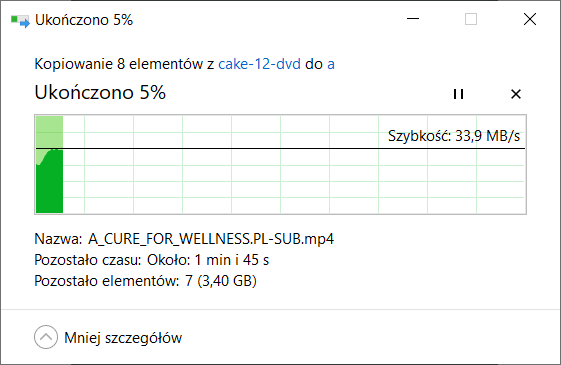Viewport: 561px width, 365px height.
Task: Click the 'Ukończono 5%' heading text
Action: point(100,92)
